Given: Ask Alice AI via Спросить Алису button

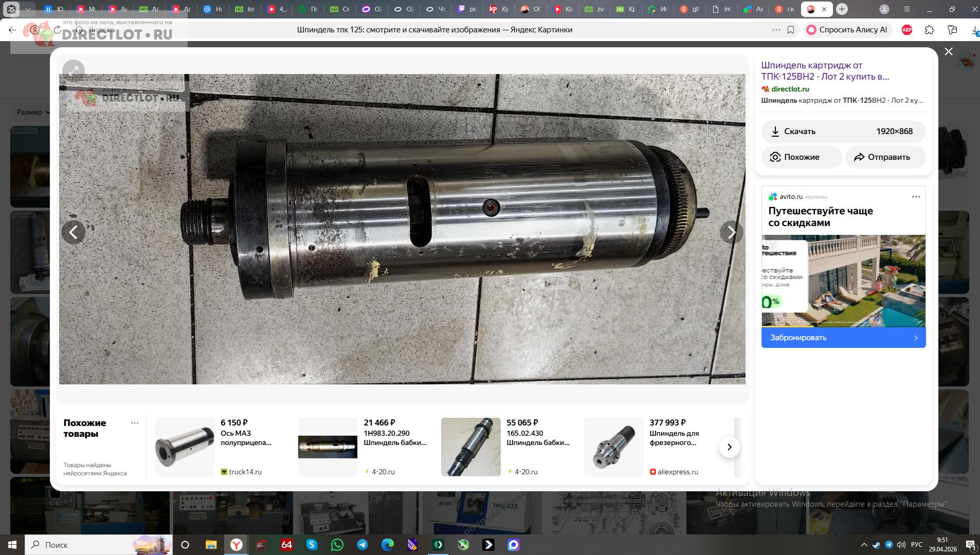Looking at the screenshot, I should pos(847,30).
